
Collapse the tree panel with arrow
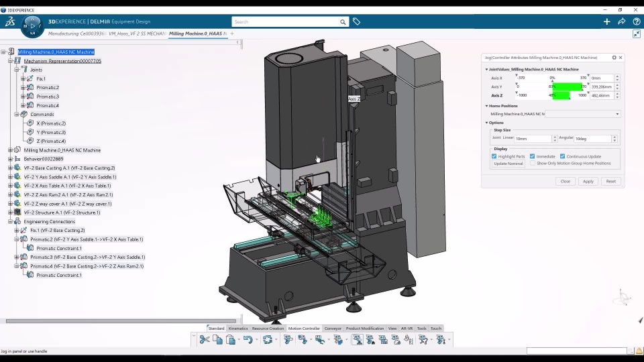[x=237, y=42]
